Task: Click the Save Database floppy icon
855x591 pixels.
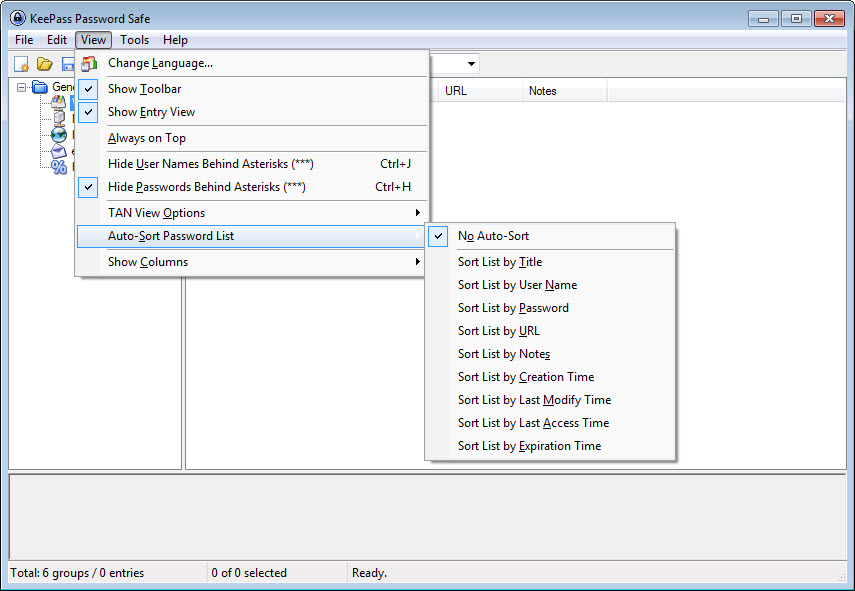Action: (x=68, y=64)
